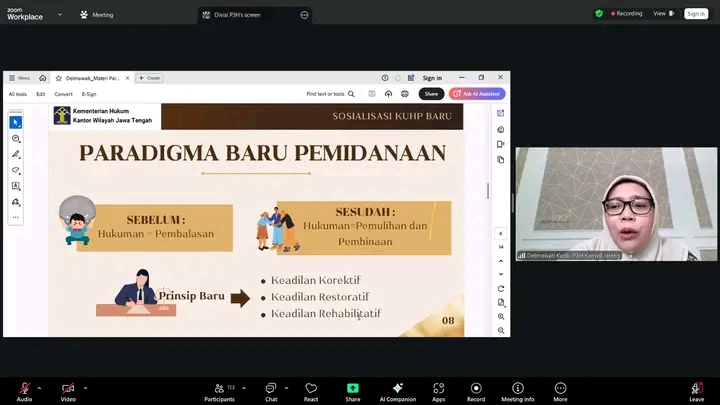Open the Chat panel in Zoom
This screenshot has width=720, height=405.
[271, 389]
